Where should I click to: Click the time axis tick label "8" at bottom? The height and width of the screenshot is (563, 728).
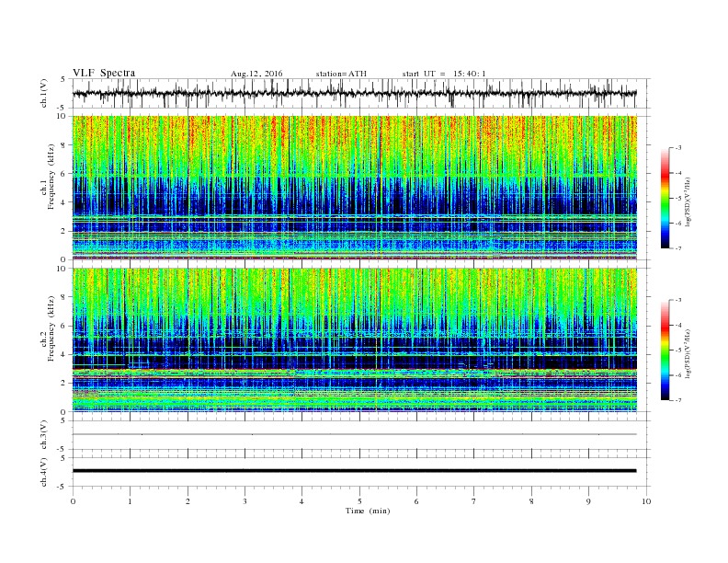pos(531,501)
